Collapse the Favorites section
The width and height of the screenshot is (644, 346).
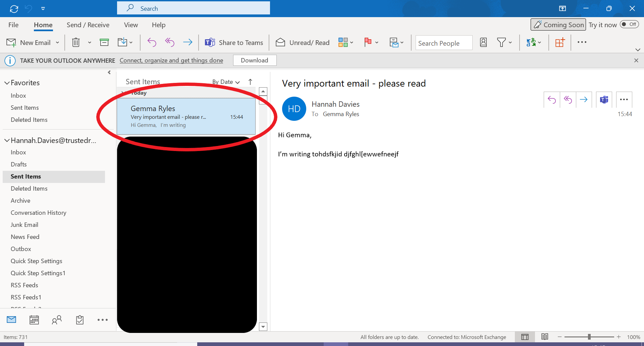(x=7, y=83)
